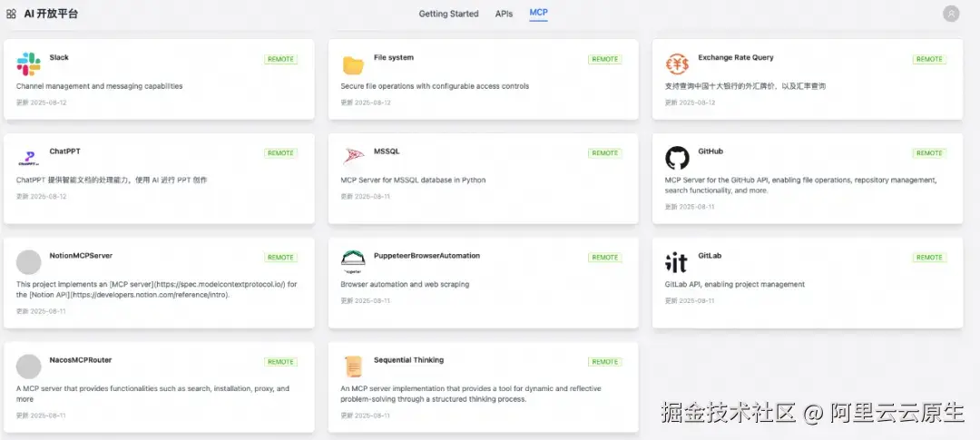Open the NotionMCPServer title

click(82, 256)
